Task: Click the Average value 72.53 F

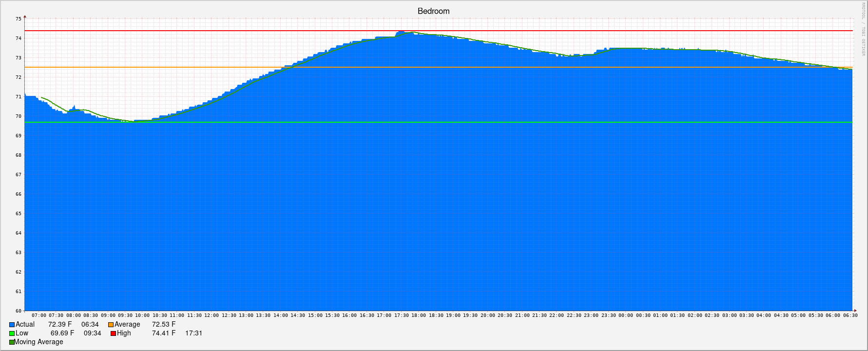Action: coord(164,325)
